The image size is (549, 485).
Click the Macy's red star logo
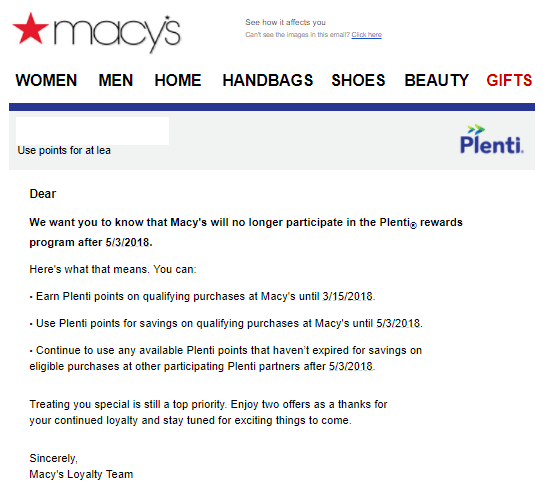click(30, 29)
